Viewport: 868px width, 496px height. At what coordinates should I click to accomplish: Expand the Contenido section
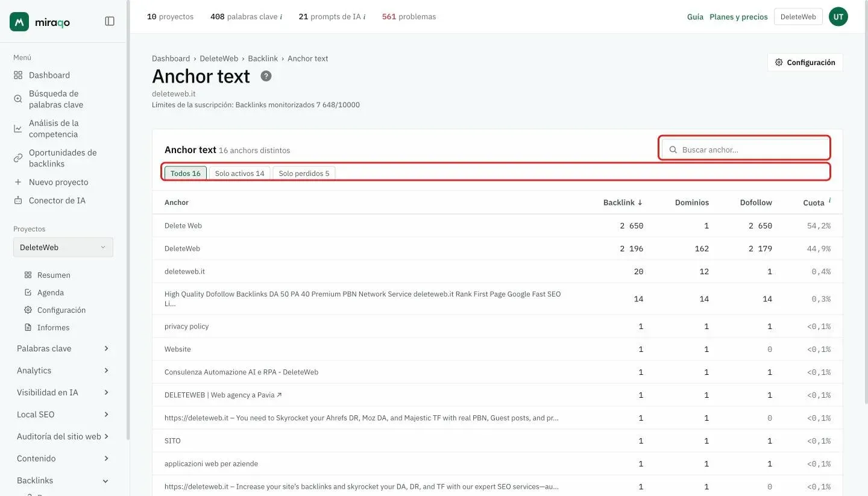coord(63,459)
